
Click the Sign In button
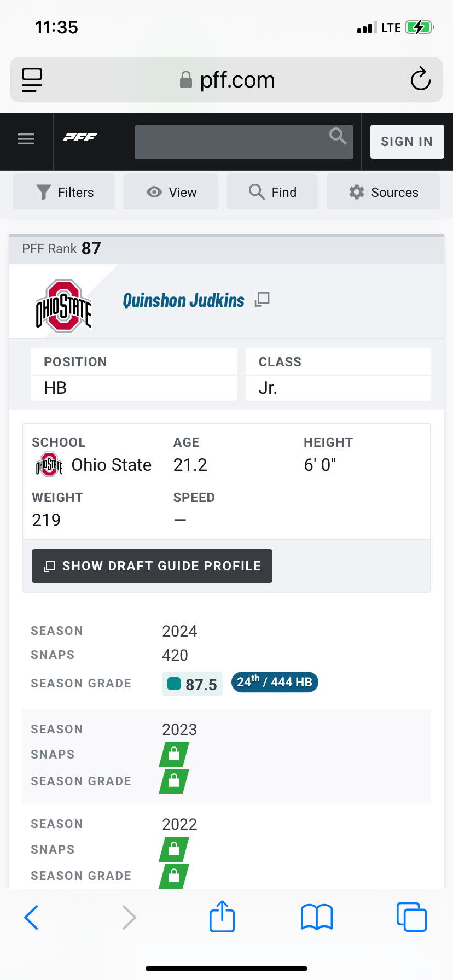point(406,142)
